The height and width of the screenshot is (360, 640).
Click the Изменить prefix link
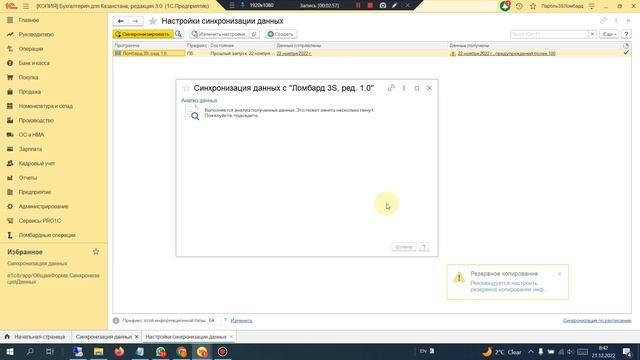coord(241,321)
